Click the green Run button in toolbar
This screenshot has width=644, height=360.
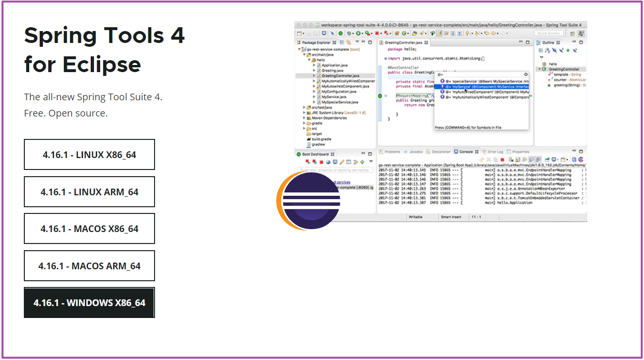coord(358,33)
